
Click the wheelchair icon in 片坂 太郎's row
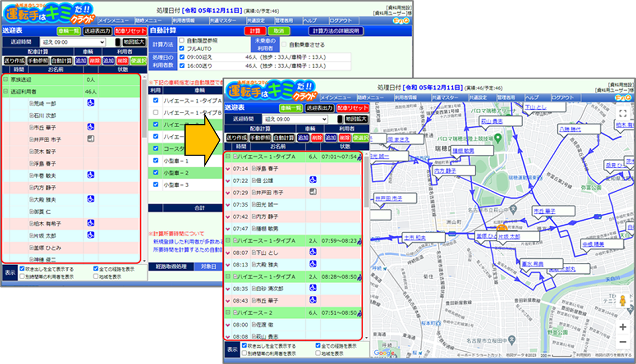coord(90,235)
